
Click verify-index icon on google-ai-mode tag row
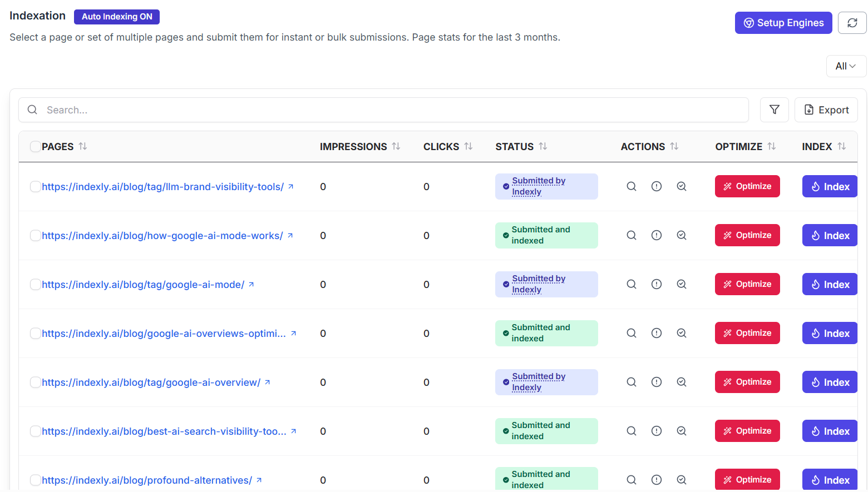tap(682, 284)
